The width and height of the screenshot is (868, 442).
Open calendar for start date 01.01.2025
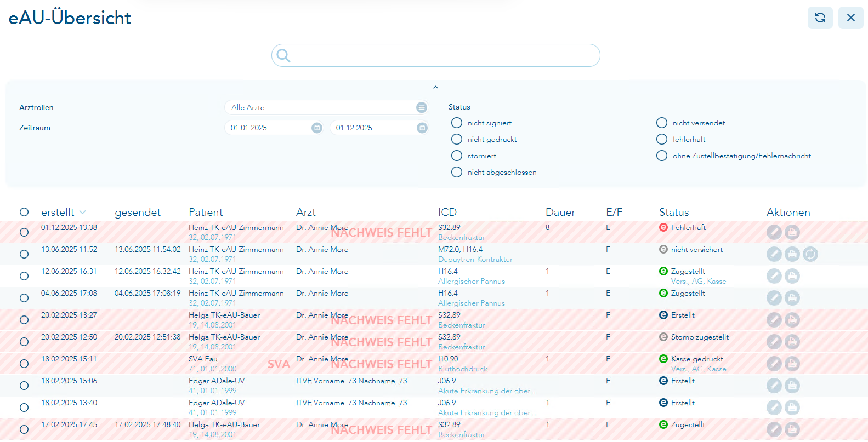(x=316, y=128)
